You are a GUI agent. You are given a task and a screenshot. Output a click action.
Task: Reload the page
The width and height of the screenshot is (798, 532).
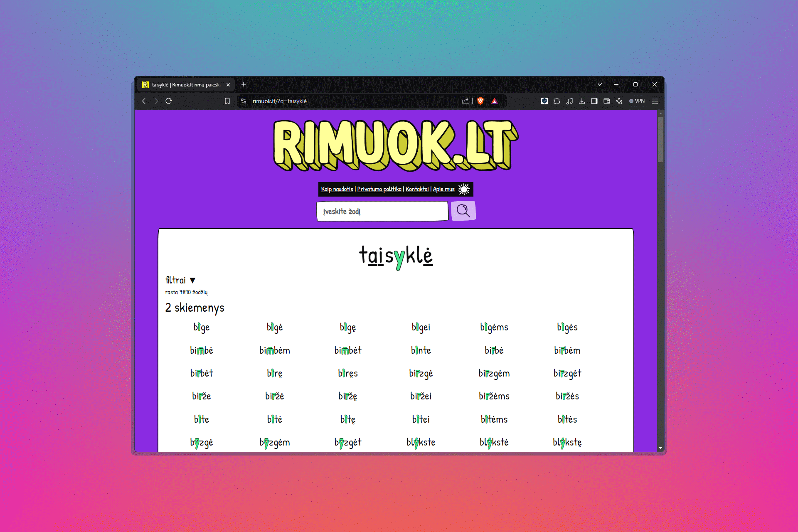click(x=169, y=101)
